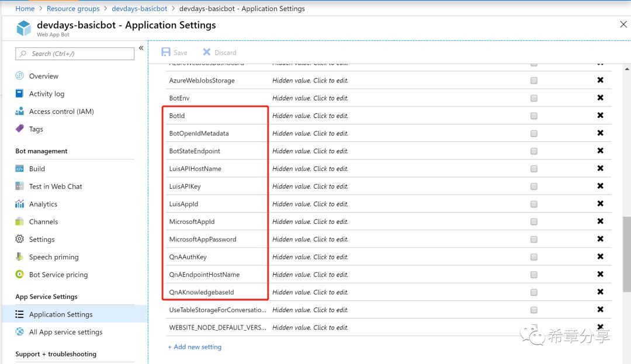Image resolution: width=631 pixels, height=364 pixels.
Task: Delete the UseTableStorageForConversation setting
Action: pyautogui.click(x=600, y=309)
